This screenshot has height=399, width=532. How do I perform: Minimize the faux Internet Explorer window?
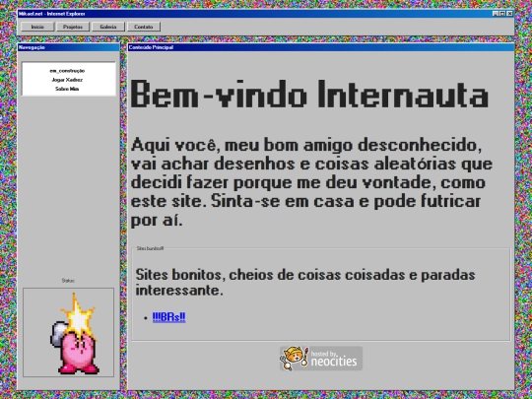[x=496, y=14]
